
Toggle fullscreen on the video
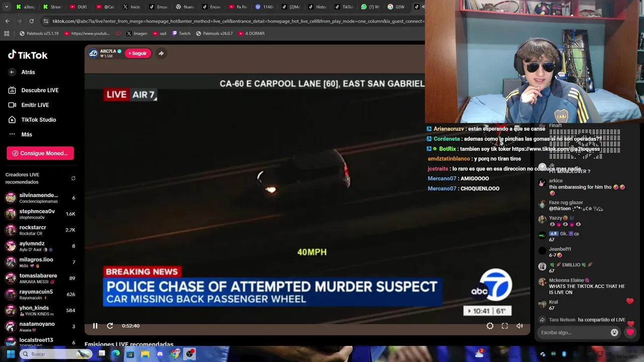pos(505,326)
